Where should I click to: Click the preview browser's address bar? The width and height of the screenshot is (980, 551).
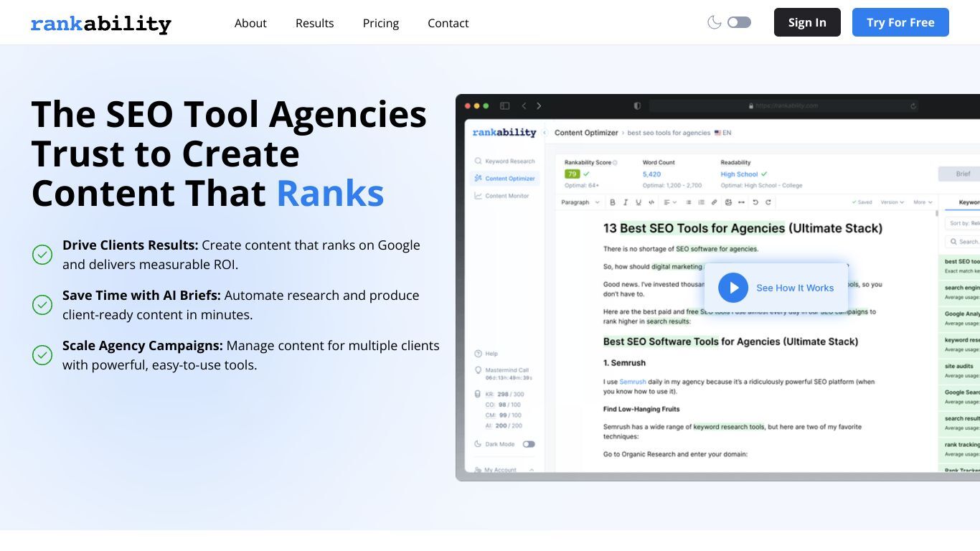(x=783, y=105)
